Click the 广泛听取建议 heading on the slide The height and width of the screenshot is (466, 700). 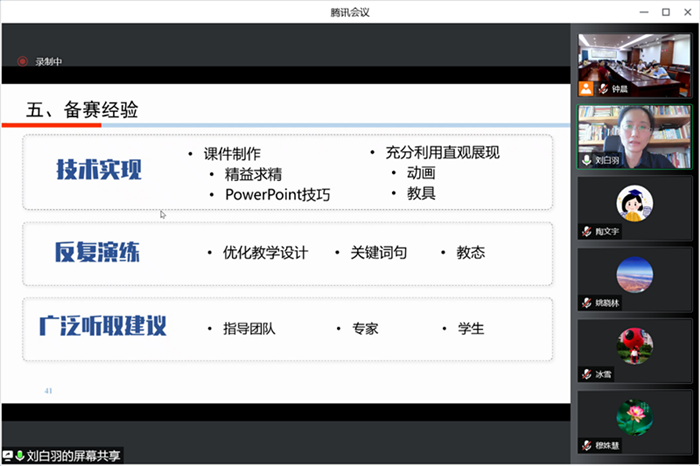coord(102,327)
